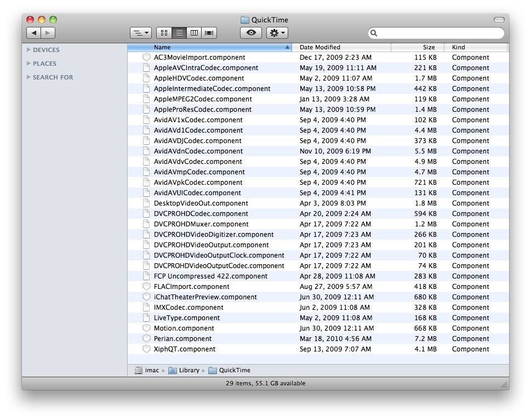The width and height of the screenshot is (531, 420).
Task: Select AvidAVdnCodec.component
Action: pyautogui.click(x=318, y=151)
